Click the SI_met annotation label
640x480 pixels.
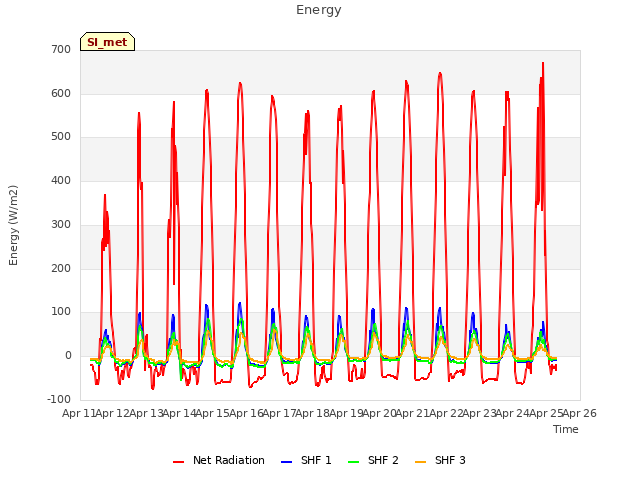point(107,42)
